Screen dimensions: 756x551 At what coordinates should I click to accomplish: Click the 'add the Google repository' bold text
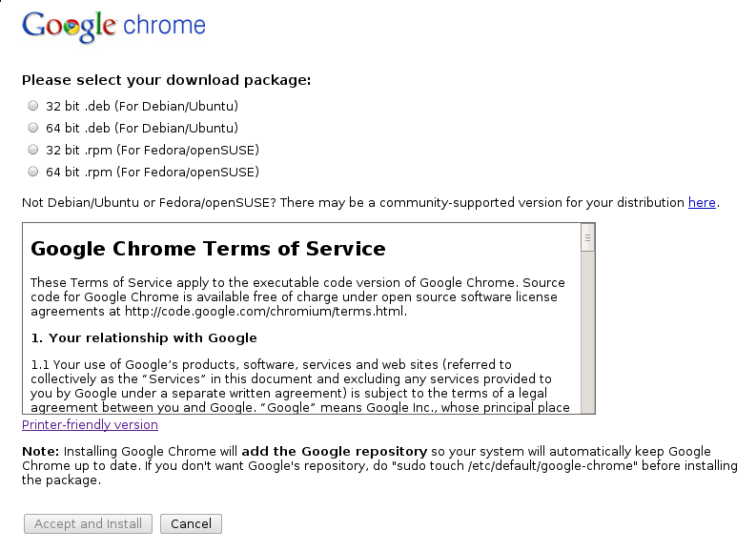(334, 452)
